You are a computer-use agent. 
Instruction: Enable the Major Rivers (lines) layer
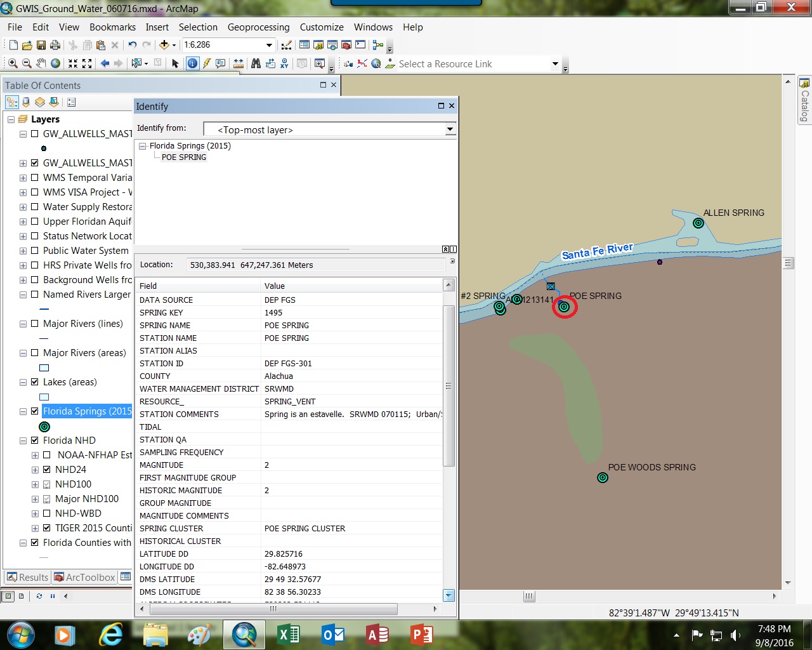[35, 324]
